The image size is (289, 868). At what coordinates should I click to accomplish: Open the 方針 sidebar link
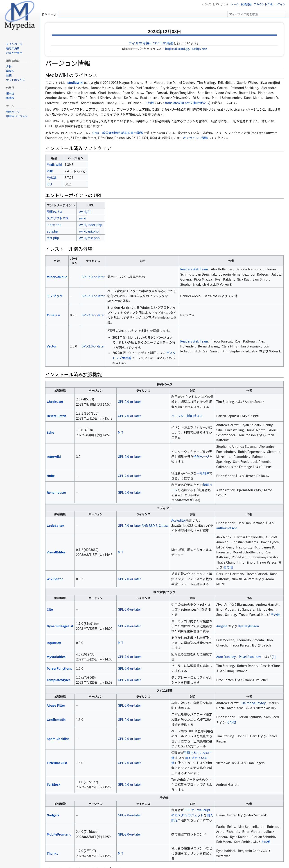pos(9,67)
